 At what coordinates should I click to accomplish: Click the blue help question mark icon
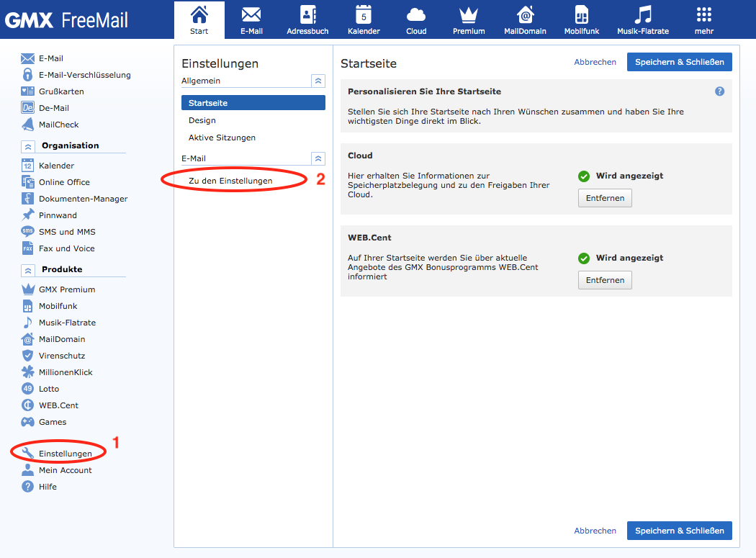[x=719, y=91]
